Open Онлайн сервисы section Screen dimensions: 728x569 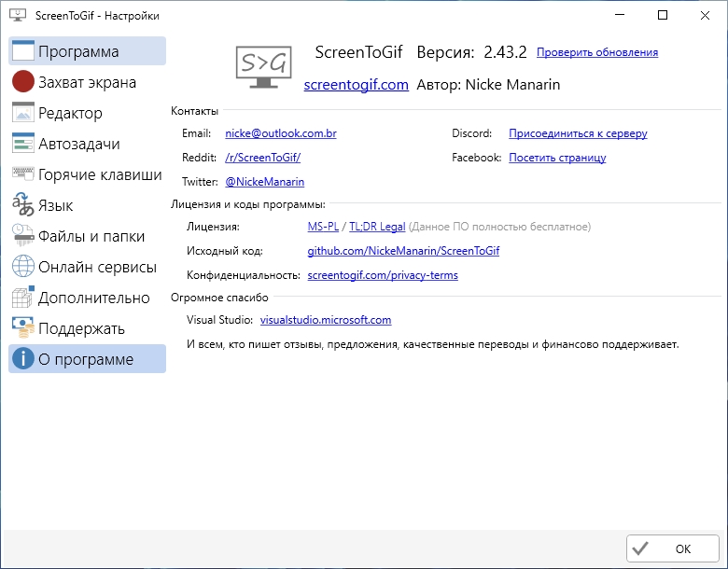(88, 267)
